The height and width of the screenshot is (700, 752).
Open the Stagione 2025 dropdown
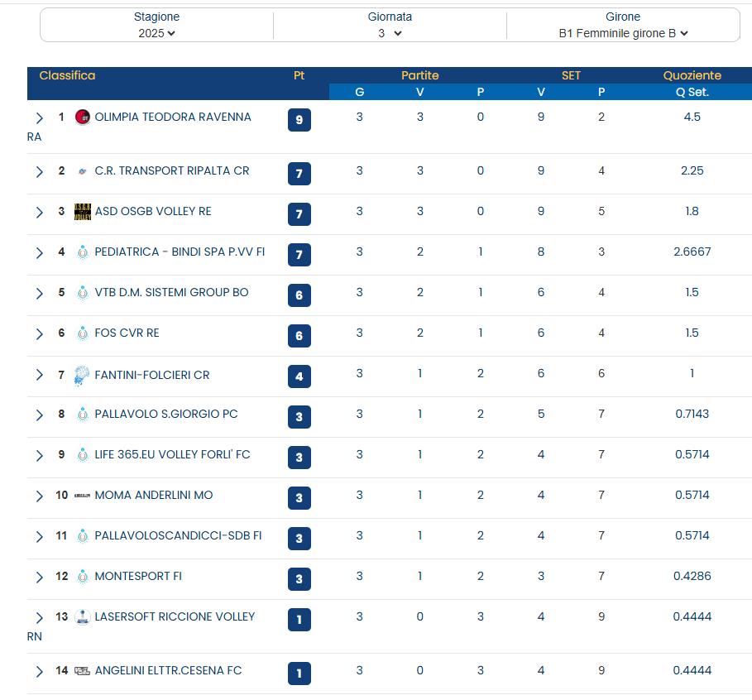coord(156,34)
